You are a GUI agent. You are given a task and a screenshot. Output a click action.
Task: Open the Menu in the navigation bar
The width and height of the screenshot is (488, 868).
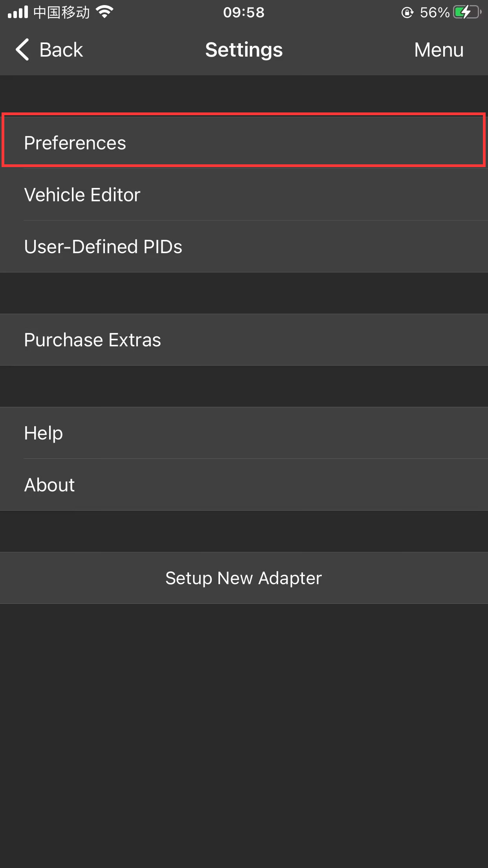pos(438,50)
